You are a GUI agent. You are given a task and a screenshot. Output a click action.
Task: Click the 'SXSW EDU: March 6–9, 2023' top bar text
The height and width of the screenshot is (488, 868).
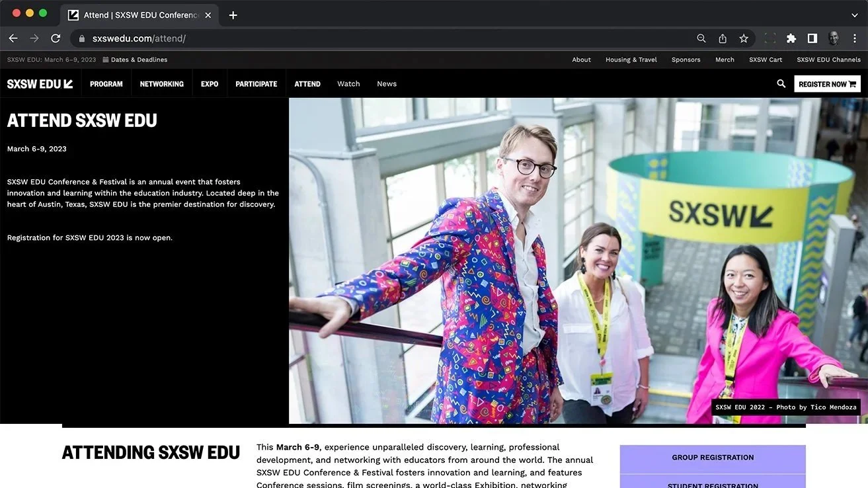pyautogui.click(x=52, y=60)
